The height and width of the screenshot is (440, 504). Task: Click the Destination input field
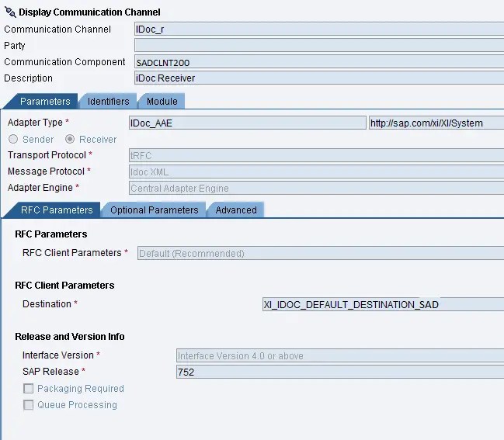point(383,304)
